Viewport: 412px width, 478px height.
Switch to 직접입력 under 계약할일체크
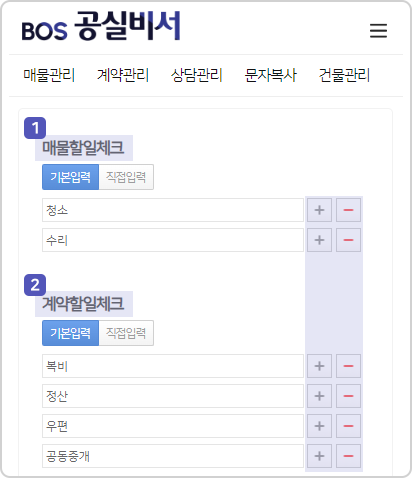pyautogui.click(x=126, y=333)
